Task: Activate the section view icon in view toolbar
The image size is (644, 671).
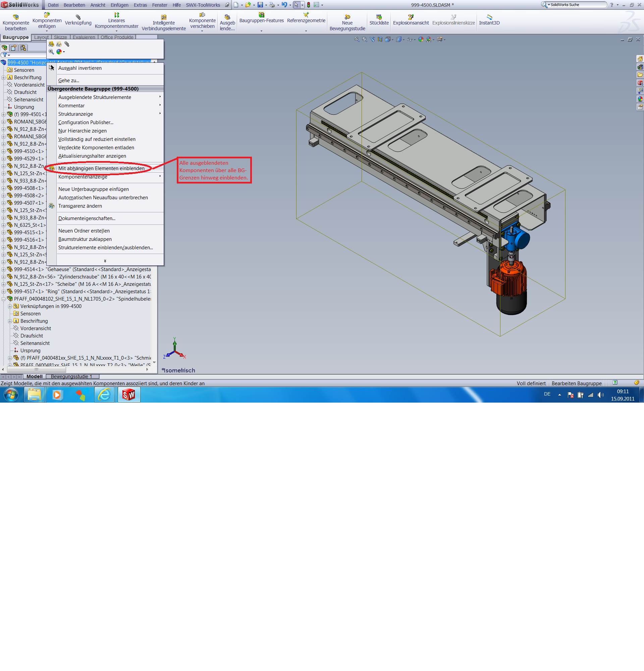Action: click(x=380, y=40)
